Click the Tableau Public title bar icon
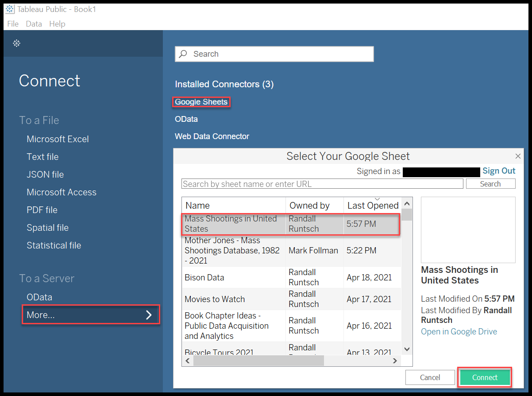Screen dimensions: 532x396 pyautogui.click(x=10, y=9)
